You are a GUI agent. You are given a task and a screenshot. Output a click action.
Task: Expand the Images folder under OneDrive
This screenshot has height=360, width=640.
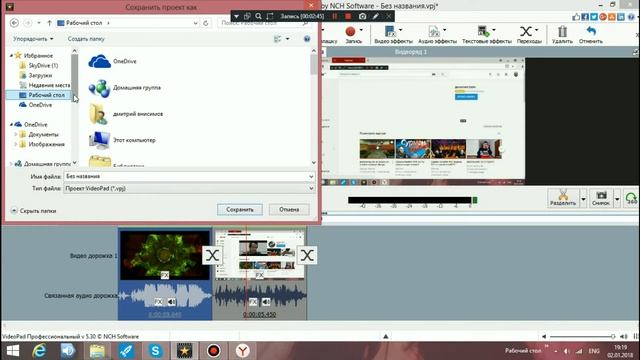point(16,144)
